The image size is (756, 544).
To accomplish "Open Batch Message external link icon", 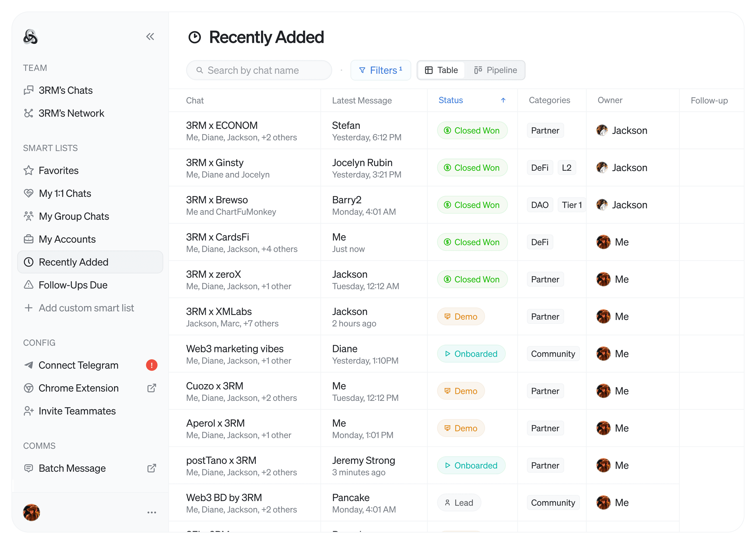I will [152, 468].
